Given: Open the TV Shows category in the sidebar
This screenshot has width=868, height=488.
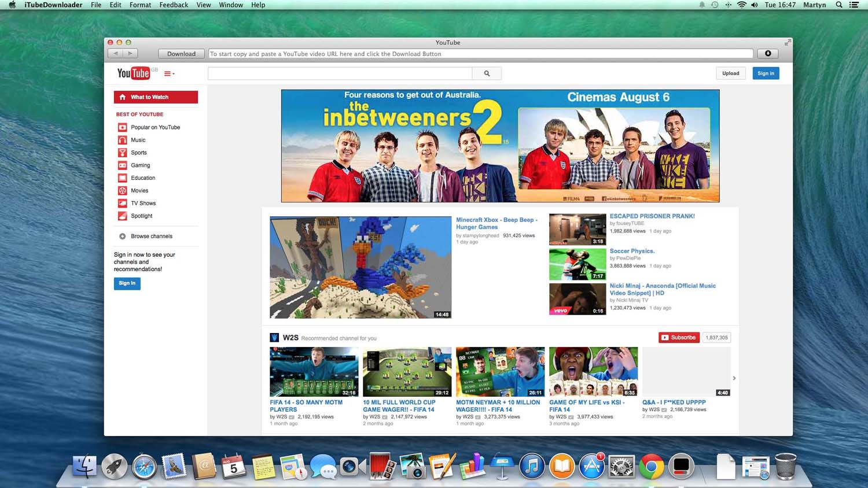Looking at the screenshot, I should click(137, 204).
